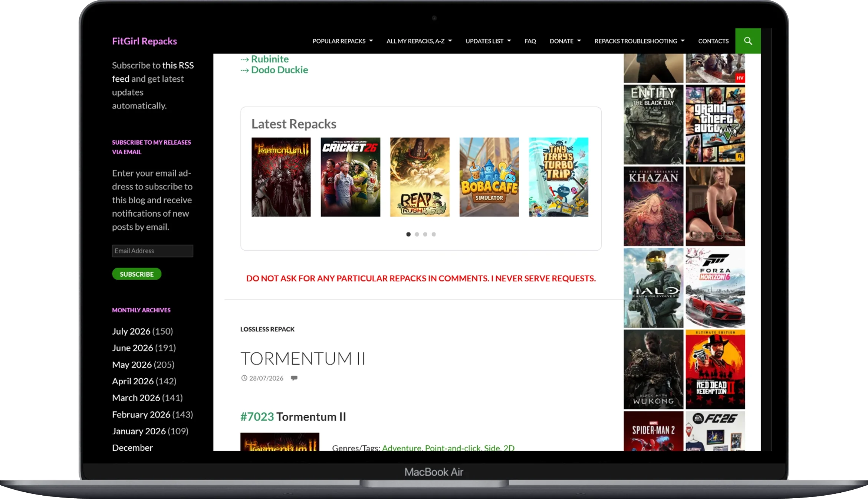Click the clock icon beside 28/07/2026

coord(244,378)
